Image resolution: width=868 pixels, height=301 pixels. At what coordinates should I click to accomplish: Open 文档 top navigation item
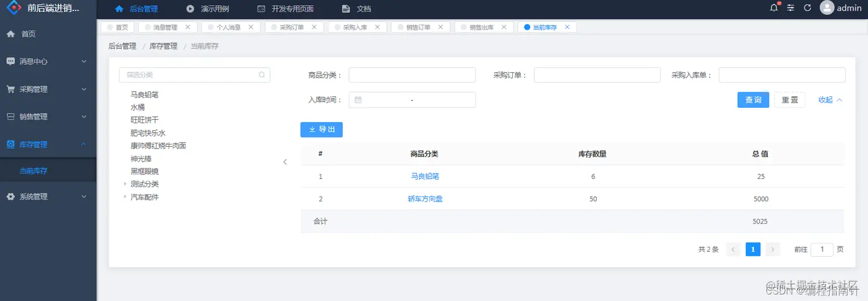[356, 9]
